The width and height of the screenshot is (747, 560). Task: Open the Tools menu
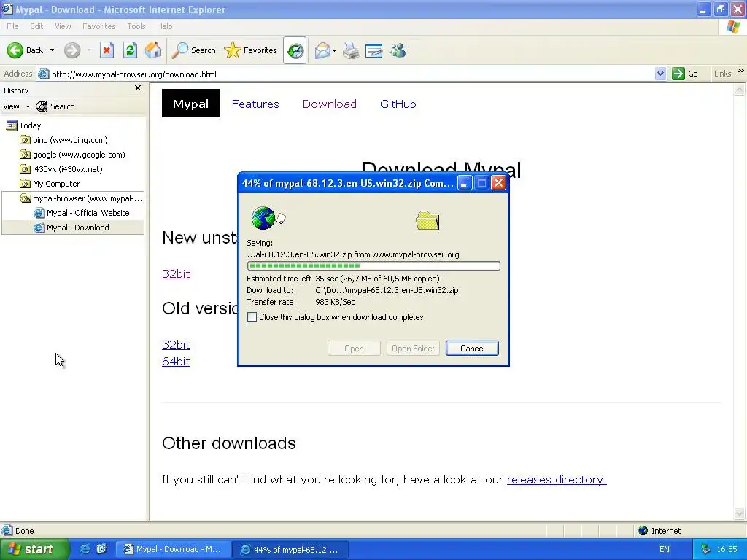click(x=136, y=26)
